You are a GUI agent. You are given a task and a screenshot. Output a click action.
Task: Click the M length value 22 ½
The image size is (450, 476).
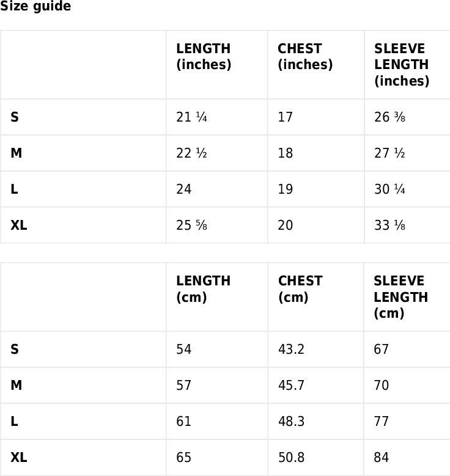[x=191, y=153]
